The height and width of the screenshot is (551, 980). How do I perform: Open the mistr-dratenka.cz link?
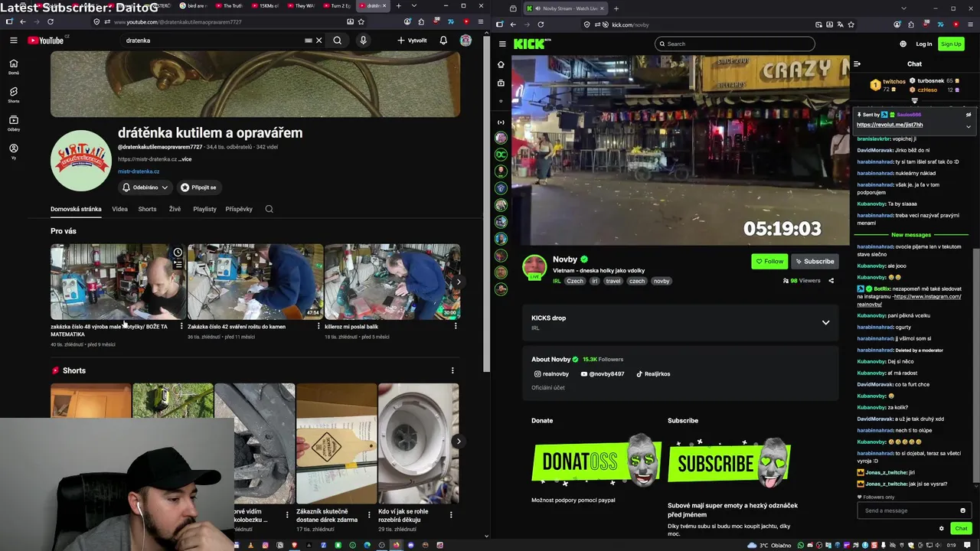pos(139,171)
